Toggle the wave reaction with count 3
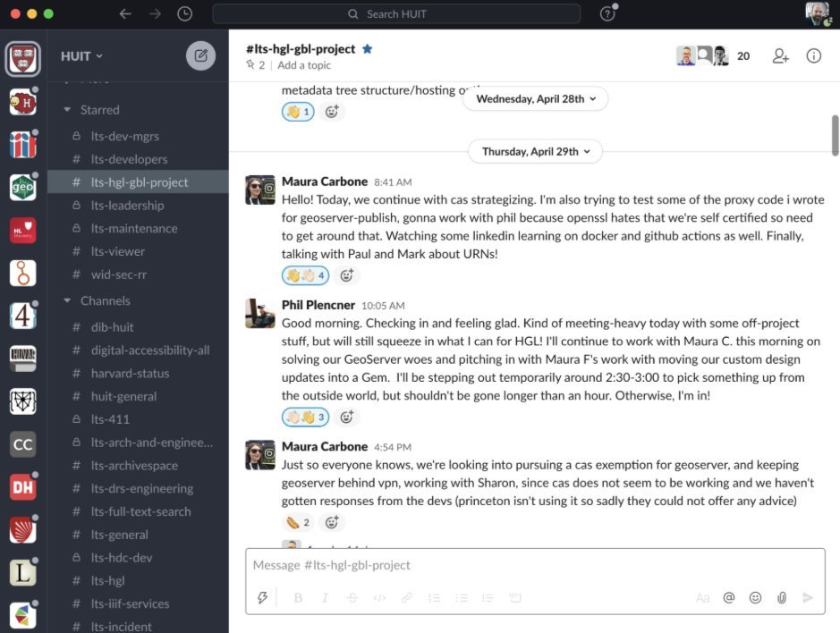Image resolution: width=840 pixels, height=633 pixels. [305, 417]
